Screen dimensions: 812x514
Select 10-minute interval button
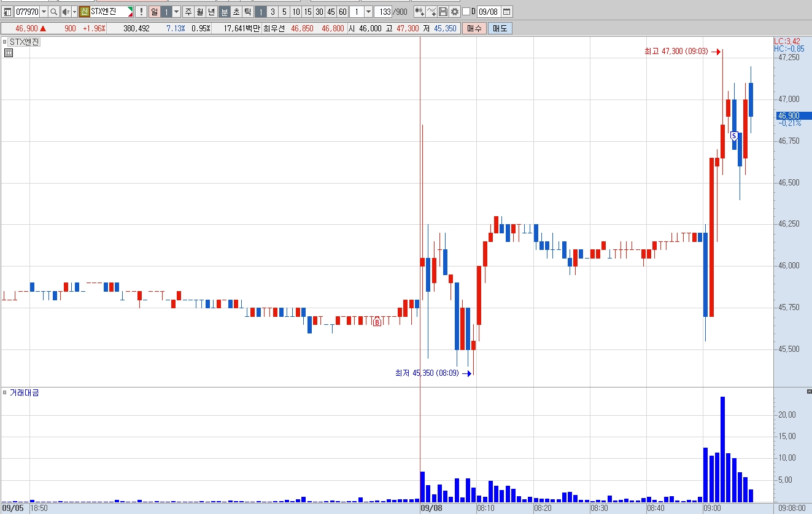(296, 12)
